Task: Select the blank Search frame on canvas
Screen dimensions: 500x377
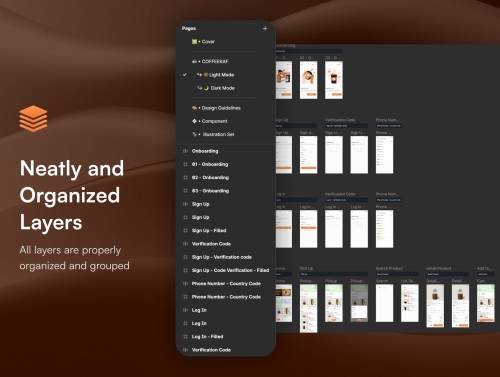Action: pyautogui.click(x=384, y=303)
